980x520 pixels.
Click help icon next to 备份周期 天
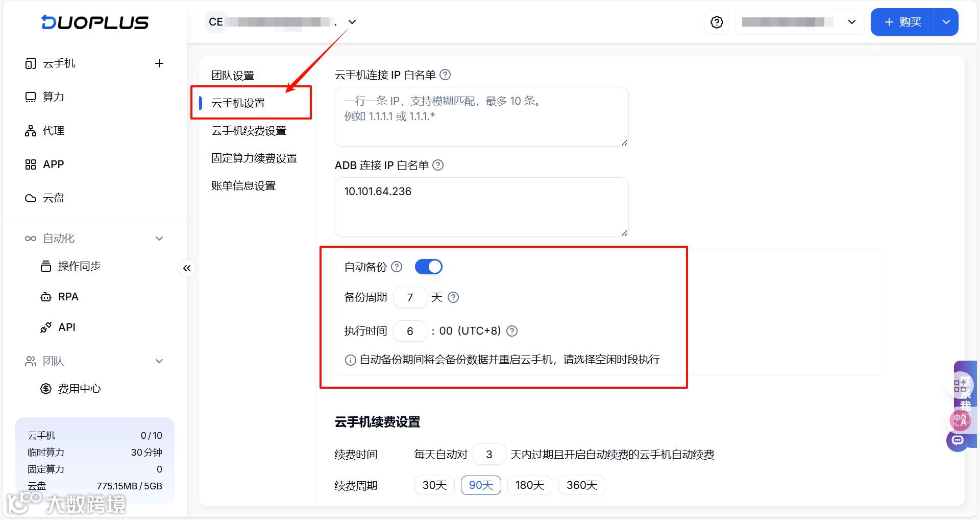[x=453, y=297]
